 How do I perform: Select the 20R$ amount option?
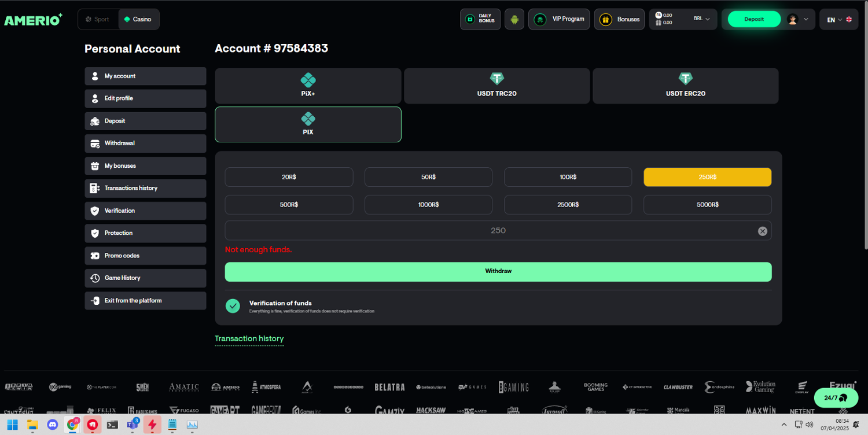point(289,177)
